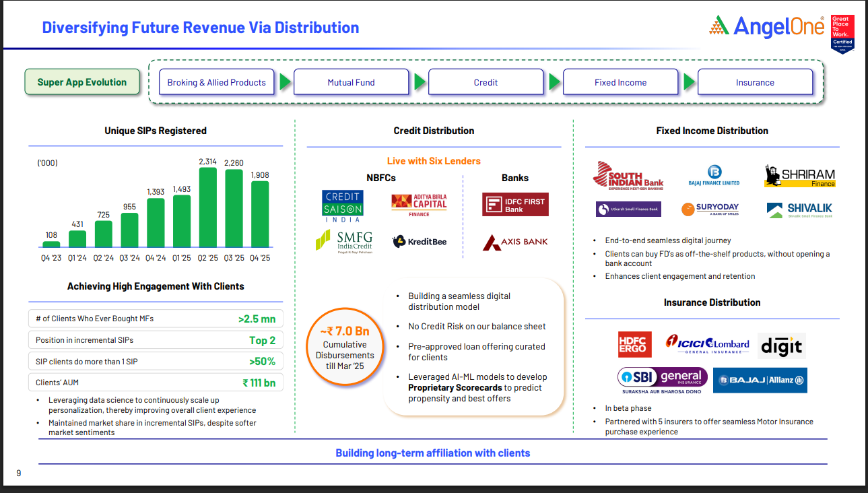868x493 pixels.
Task: Click the Q2 '25 bar labeled 2,314
Action: click(208, 207)
